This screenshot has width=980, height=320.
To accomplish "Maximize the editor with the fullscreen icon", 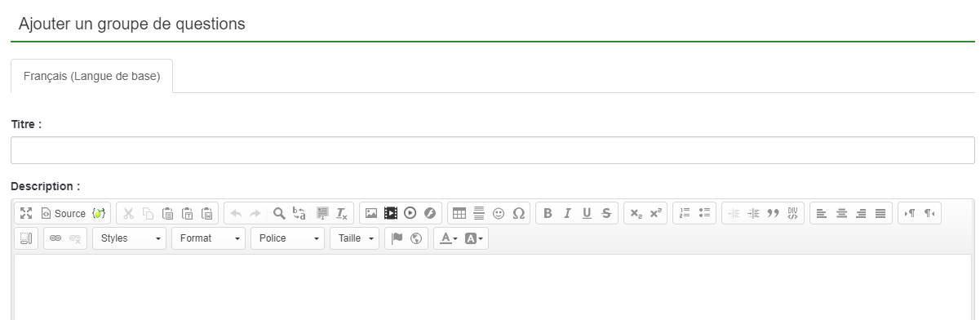I will point(26,214).
